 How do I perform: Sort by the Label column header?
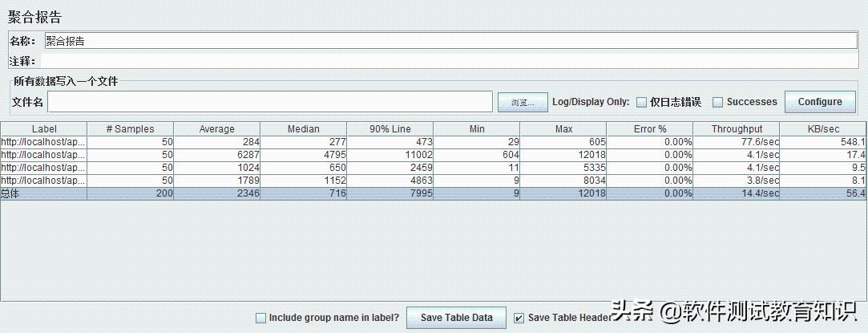(44, 129)
